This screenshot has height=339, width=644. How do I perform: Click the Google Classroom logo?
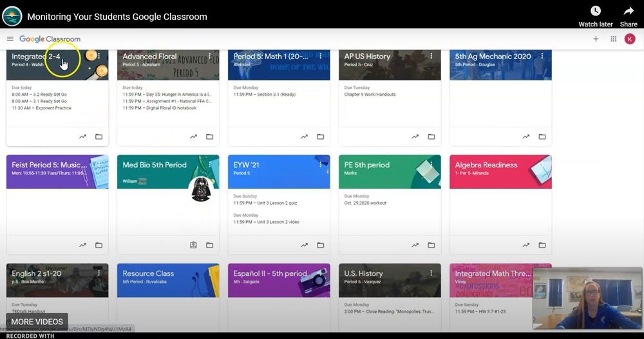click(50, 39)
